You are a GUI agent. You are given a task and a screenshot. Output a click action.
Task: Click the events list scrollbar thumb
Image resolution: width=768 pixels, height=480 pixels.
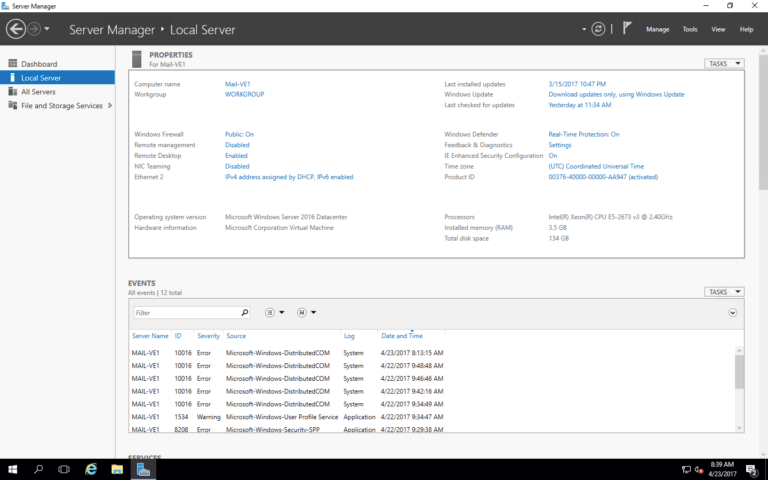point(739,372)
